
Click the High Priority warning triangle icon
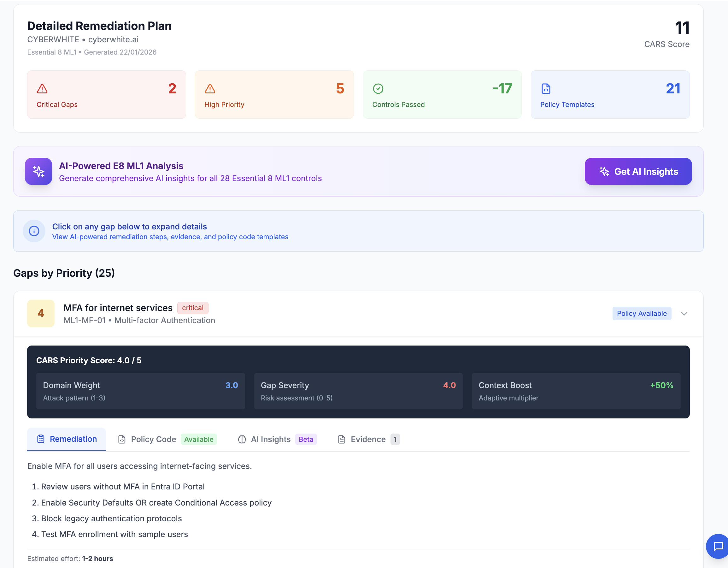(x=210, y=89)
